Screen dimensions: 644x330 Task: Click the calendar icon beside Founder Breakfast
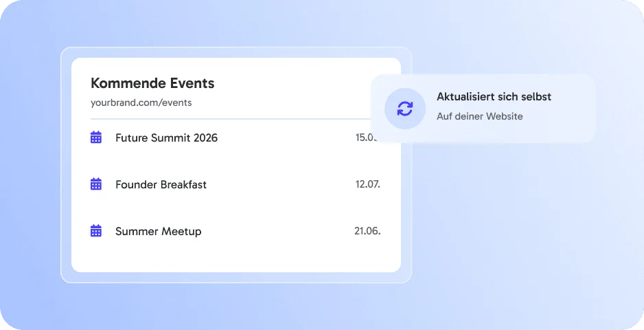95,184
